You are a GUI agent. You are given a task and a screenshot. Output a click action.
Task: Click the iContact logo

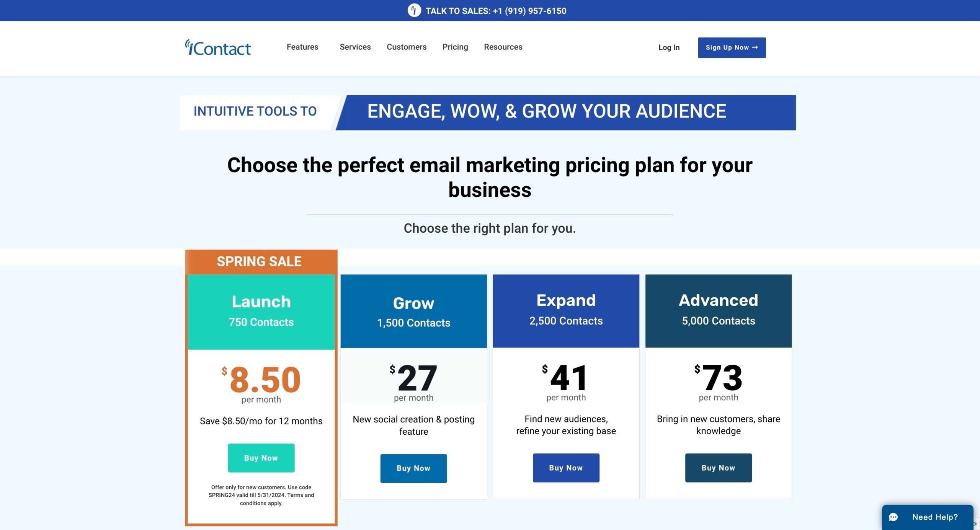(218, 48)
